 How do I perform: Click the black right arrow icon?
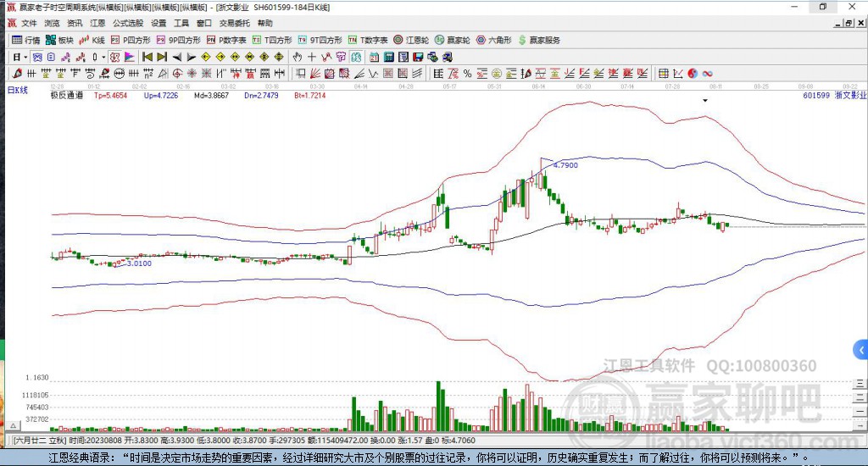click(x=192, y=57)
